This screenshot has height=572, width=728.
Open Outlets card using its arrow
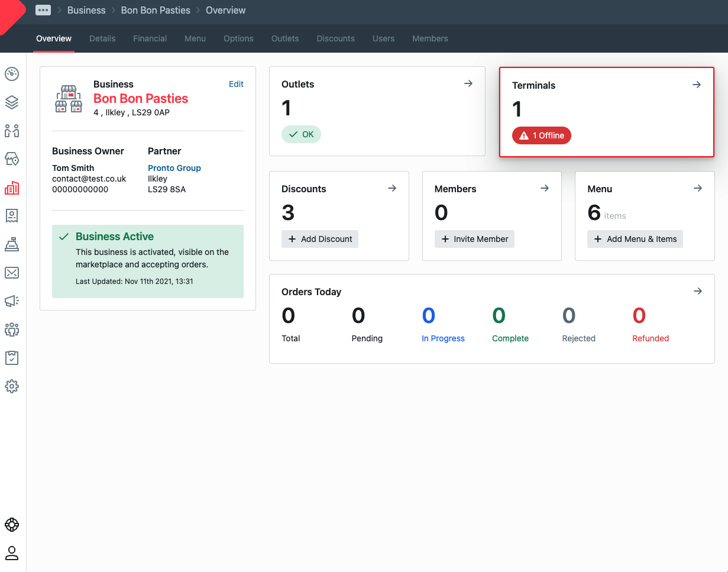(468, 84)
